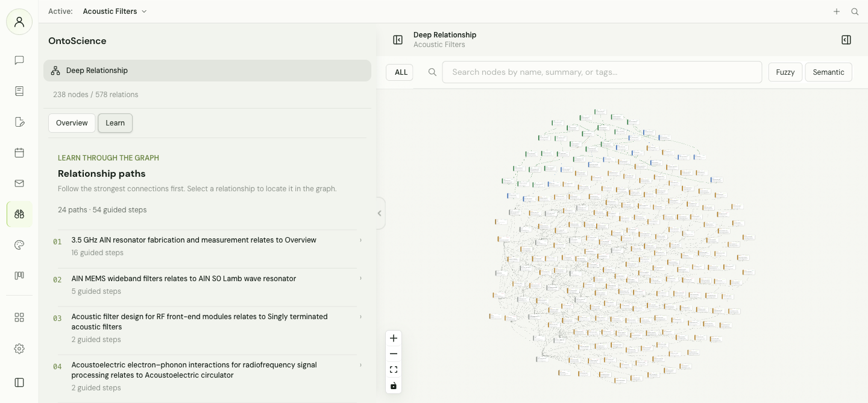Collapse side panel using middle handle arrow
This screenshot has width=868, height=403.
point(379,213)
